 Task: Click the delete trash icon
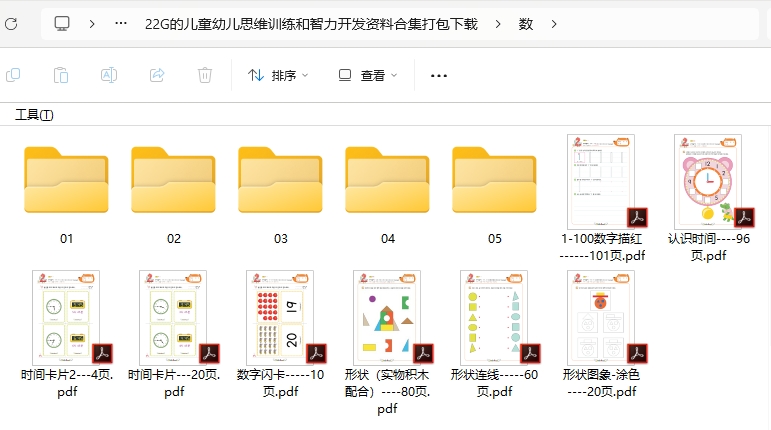pos(205,75)
